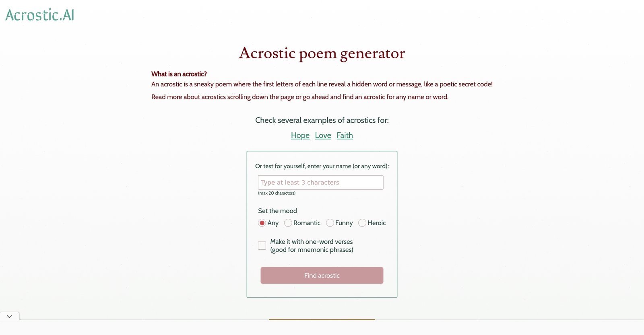
Task: Enable one-word verses for mnemonic phrases
Action: pos(262,245)
